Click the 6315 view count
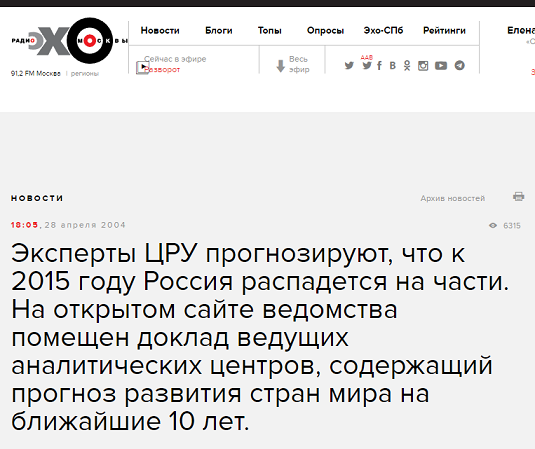The image size is (535, 449). [x=512, y=226]
